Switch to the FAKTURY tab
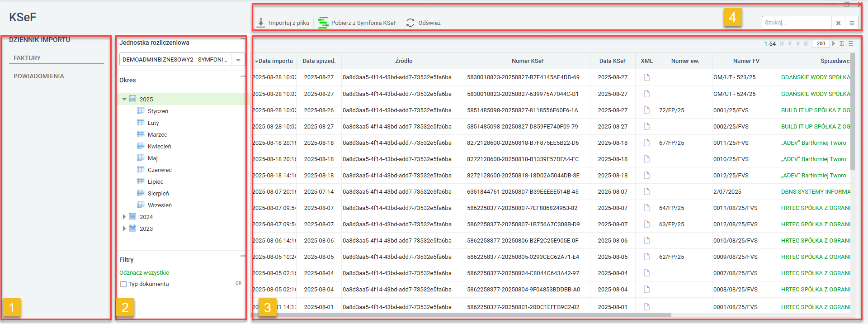 pos(27,58)
